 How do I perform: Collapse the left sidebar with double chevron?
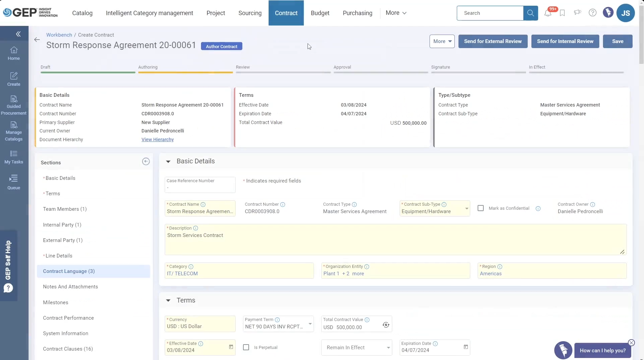tap(18, 34)
